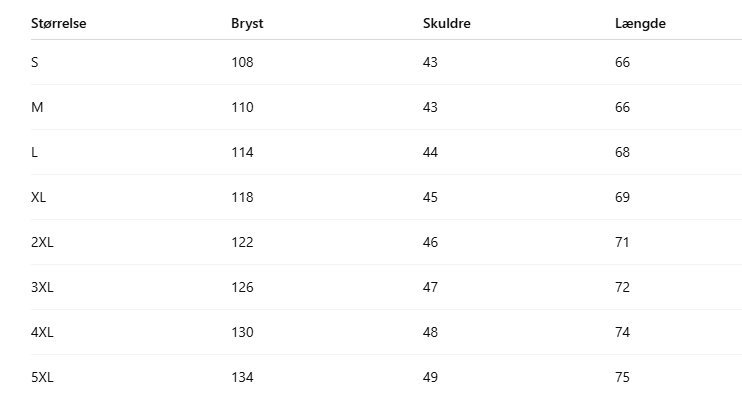Image resolution: width=742 pixels, height=415 pixels.
Task: Select the 4XL size label
Action: [x=42, y=332]
